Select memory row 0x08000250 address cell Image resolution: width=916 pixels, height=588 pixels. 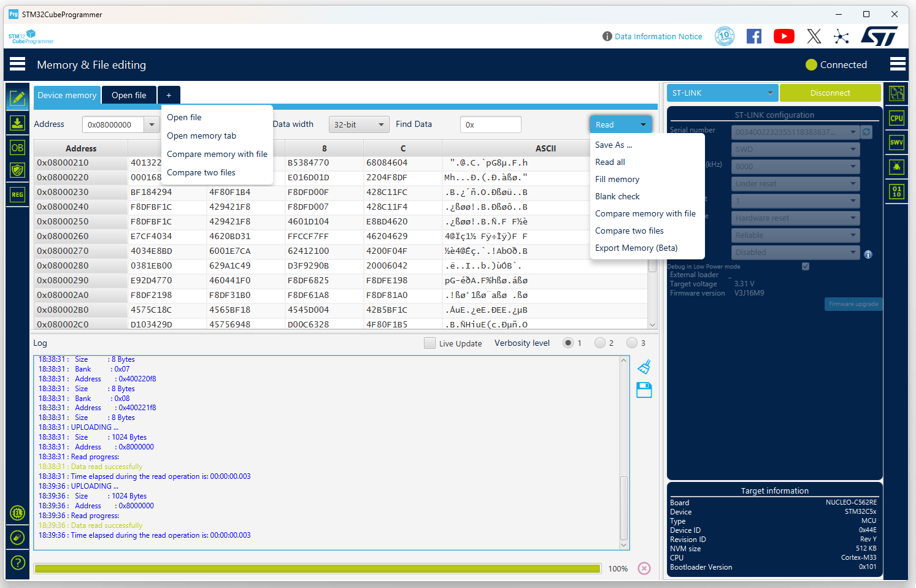pyautogui.click(x=80, y=221)
